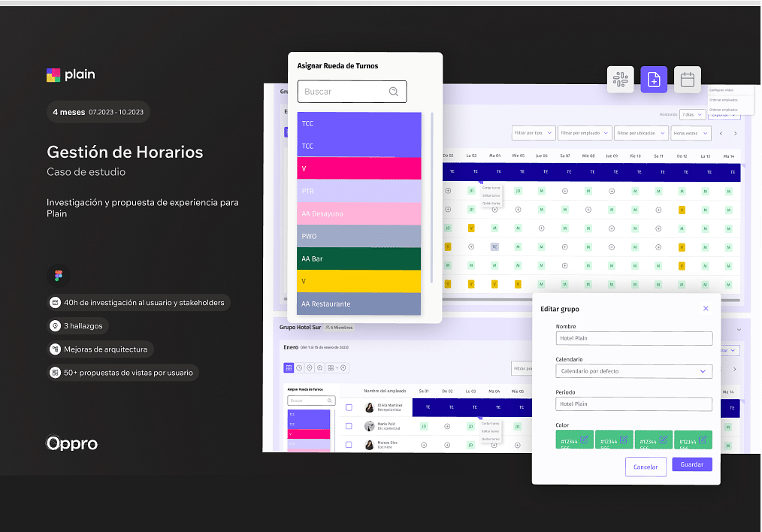Click the purple add-document icon button
This screenshot has height=532, width=762.
(x=654, y=80)
